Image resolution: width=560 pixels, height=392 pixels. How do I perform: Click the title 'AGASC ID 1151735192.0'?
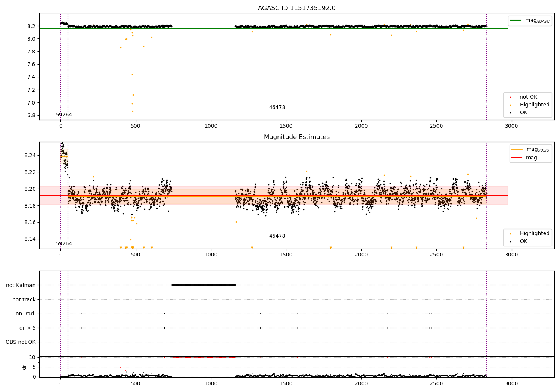pos(296,8)
